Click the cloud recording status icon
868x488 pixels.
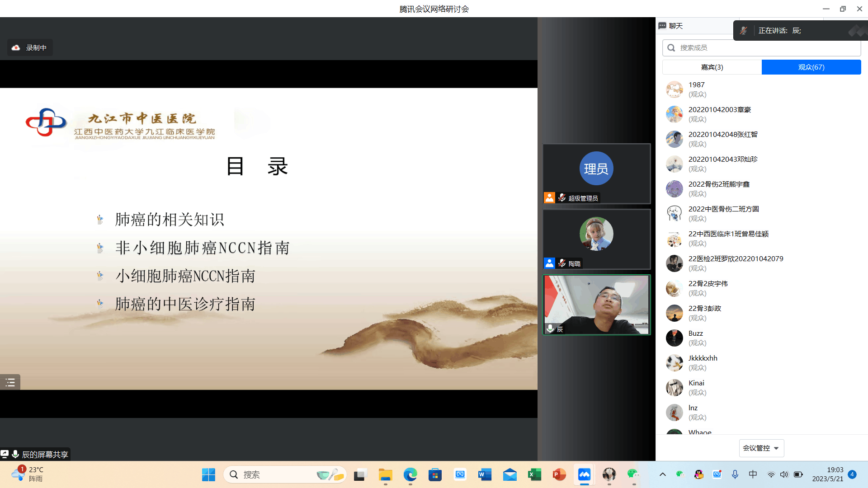coord(16,47)
